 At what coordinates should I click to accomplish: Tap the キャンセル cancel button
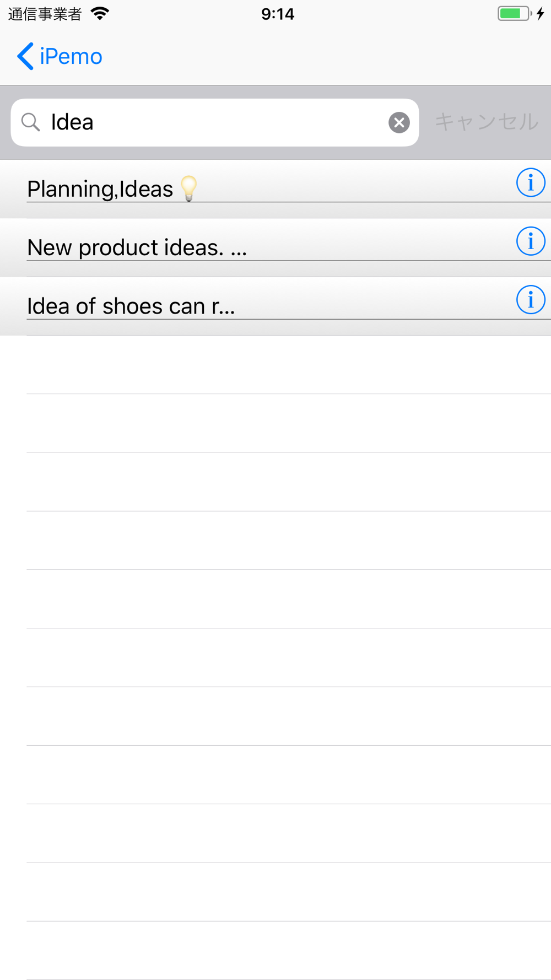click(487, 122)
